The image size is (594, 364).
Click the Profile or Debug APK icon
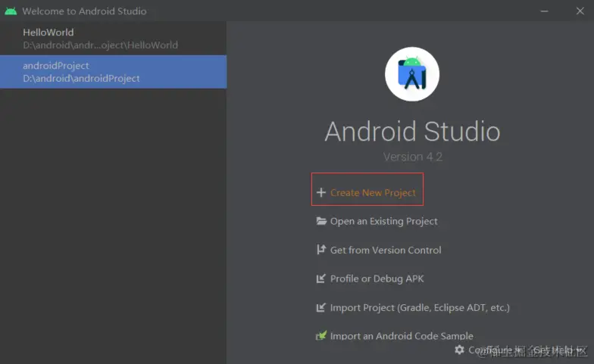click(321, 278)
